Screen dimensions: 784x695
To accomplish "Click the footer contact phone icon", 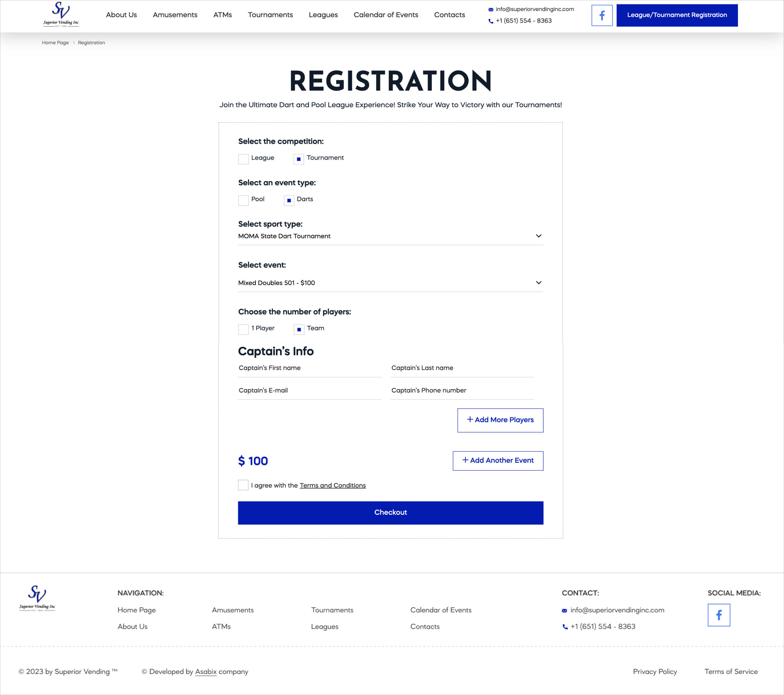I will pos(565,627).
